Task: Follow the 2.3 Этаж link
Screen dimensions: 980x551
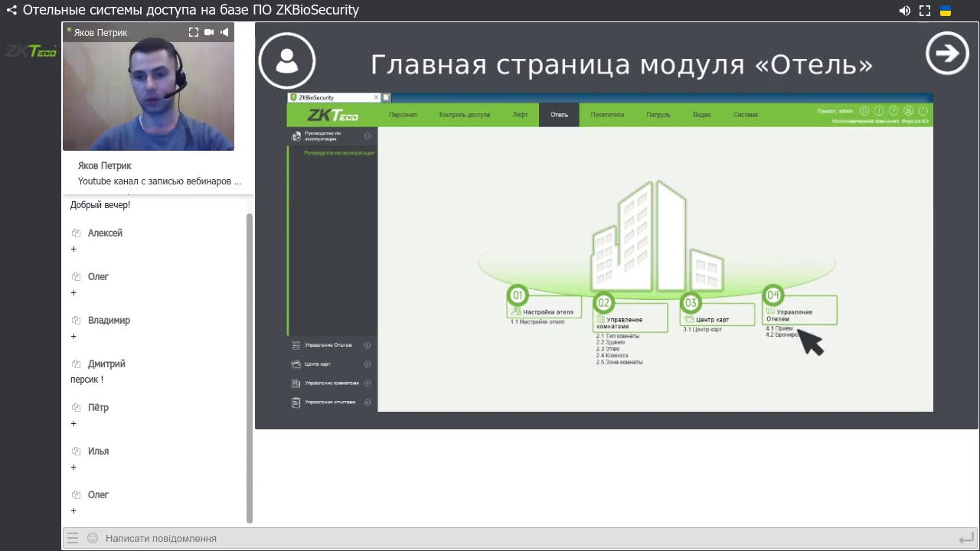Action: point(608,349)
